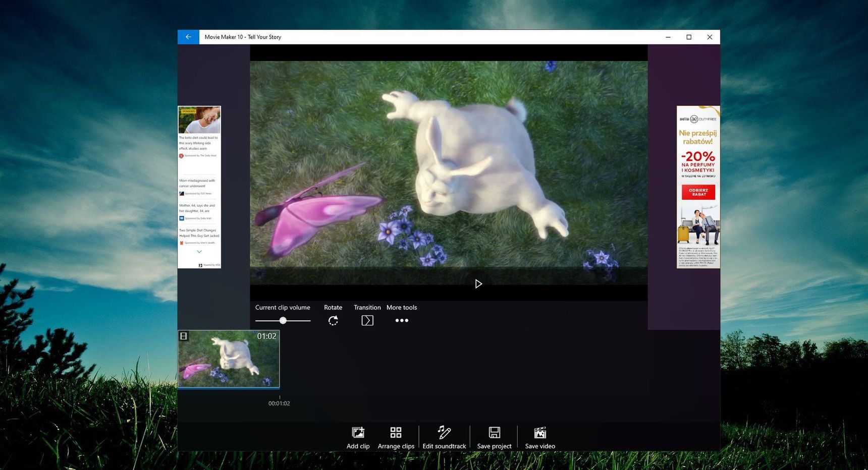Open the 'Mom misdiagnosed with cancer' article
The width and height of the screenshot is (868, 470).
click(197, 183)
